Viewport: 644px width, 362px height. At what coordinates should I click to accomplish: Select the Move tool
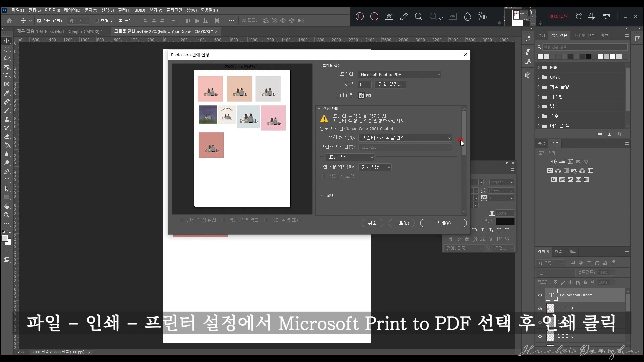(x=7, y=41)
